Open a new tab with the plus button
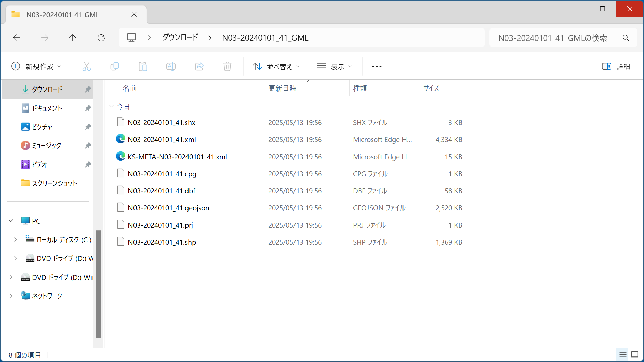This screenshot has width=644, height=362. (160, 15)
